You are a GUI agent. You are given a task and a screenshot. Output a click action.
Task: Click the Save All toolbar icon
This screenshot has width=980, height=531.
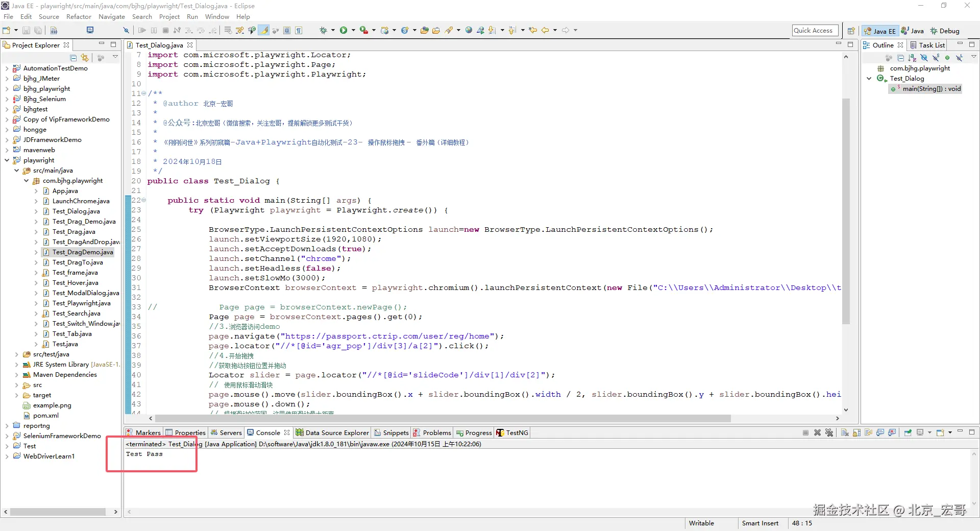click(x=38, y=30)
